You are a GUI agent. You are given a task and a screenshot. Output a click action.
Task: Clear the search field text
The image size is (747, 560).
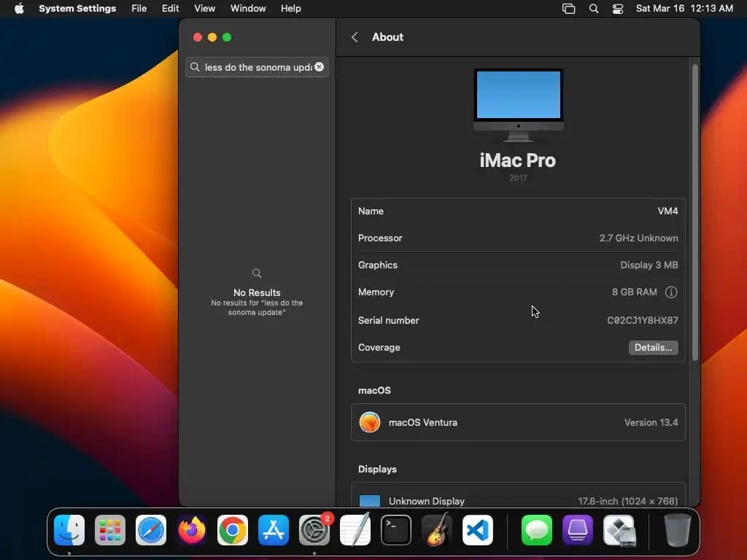click(x=320, y=67)
